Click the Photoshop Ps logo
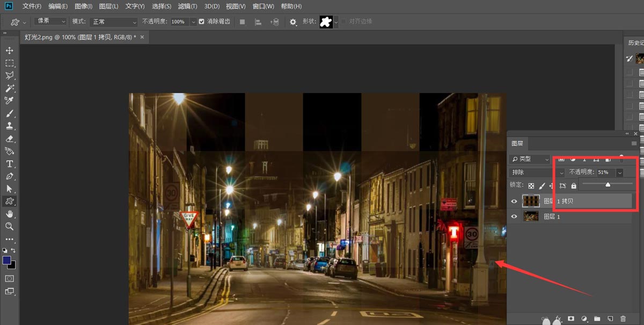The width and height of the screenshot is (644, 325). (9, 6)
